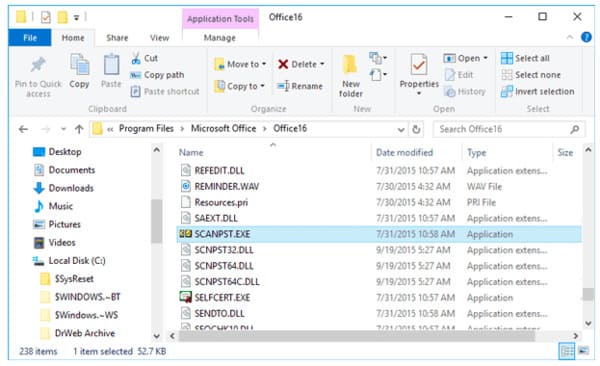The height and width of the screenshot is (366, 600).
Task: Click the file list vertical scrollbar thumb
Action: tap(588, 294)
